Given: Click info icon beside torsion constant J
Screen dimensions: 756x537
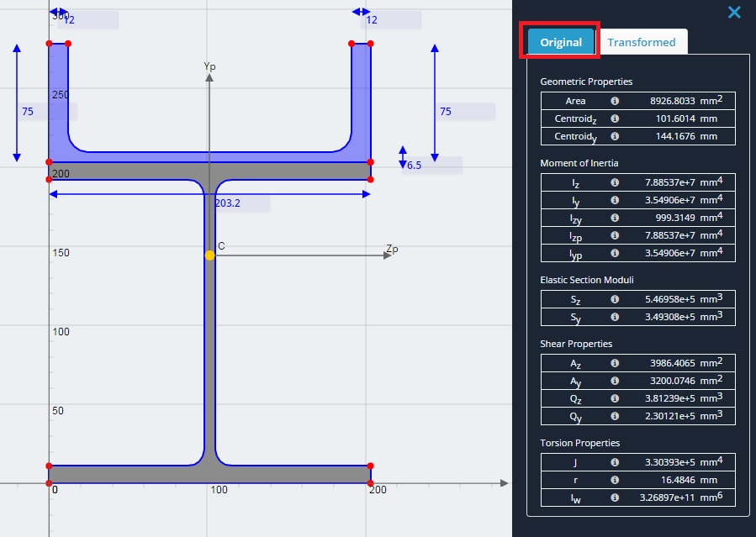Looking at the screenshot, I should pyautogui.click(x=615, y=462).
